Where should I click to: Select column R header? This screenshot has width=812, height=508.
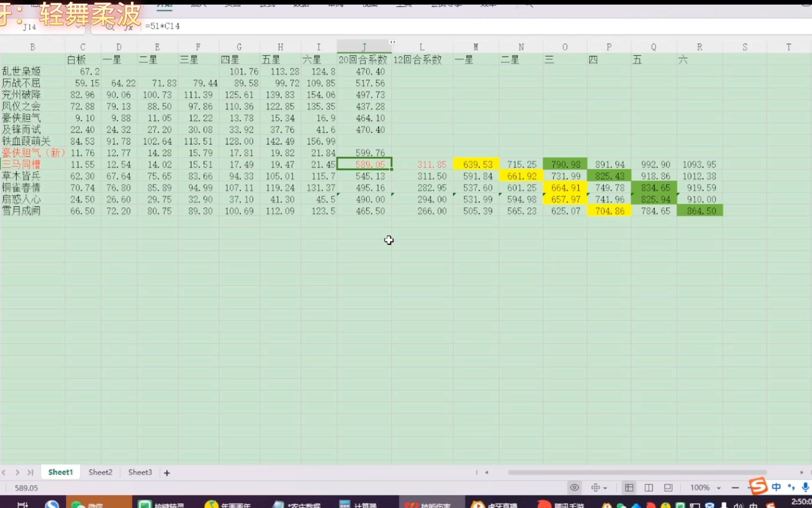[700, 47]
